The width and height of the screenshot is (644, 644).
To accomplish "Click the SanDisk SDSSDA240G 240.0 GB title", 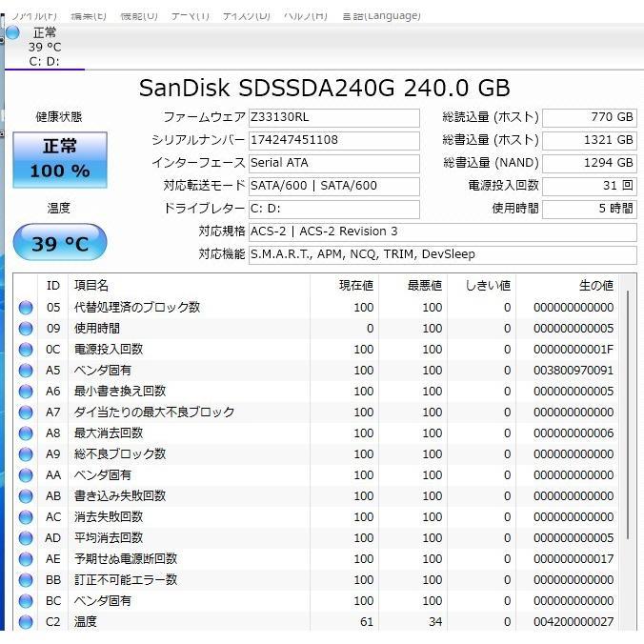I will pyautogui.click(x=325, y=88).
